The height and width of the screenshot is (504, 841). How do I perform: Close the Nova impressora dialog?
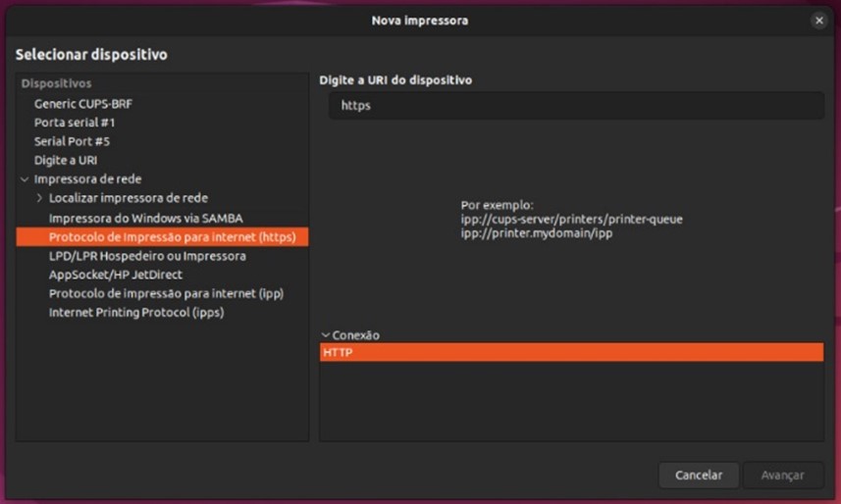point(818,21)
